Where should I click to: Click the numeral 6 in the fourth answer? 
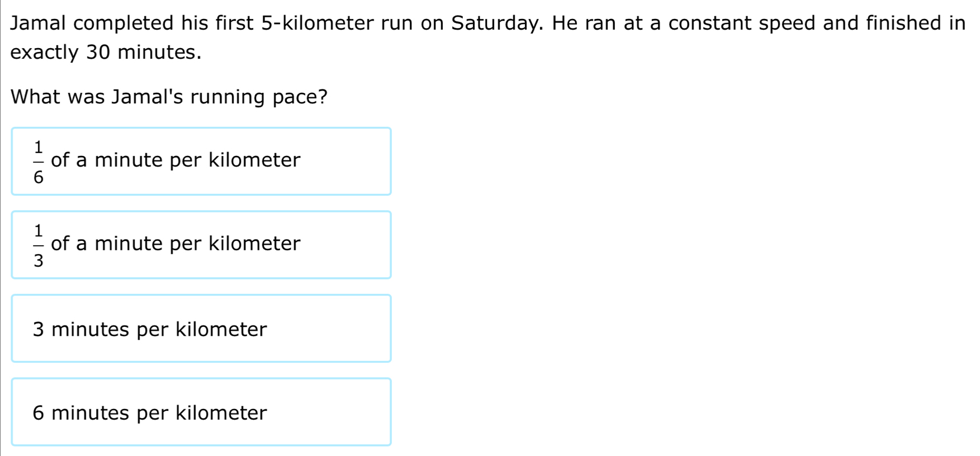[38, 413]
